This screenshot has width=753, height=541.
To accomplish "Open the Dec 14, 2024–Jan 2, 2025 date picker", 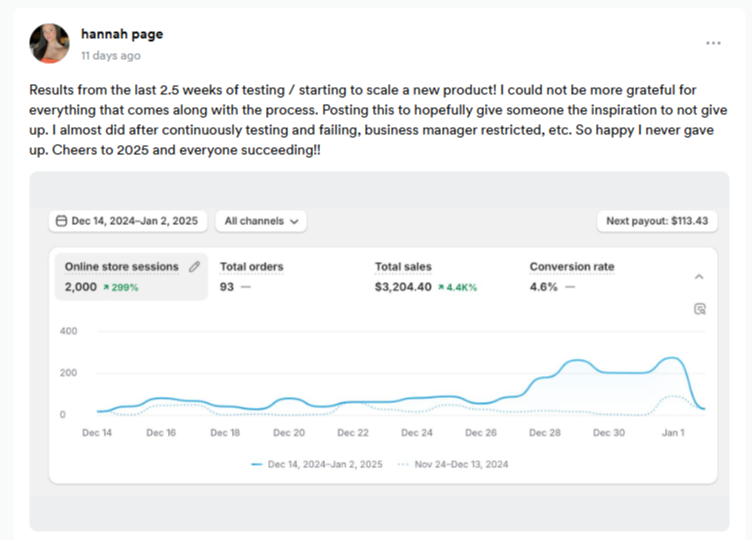I will [127, 221].
